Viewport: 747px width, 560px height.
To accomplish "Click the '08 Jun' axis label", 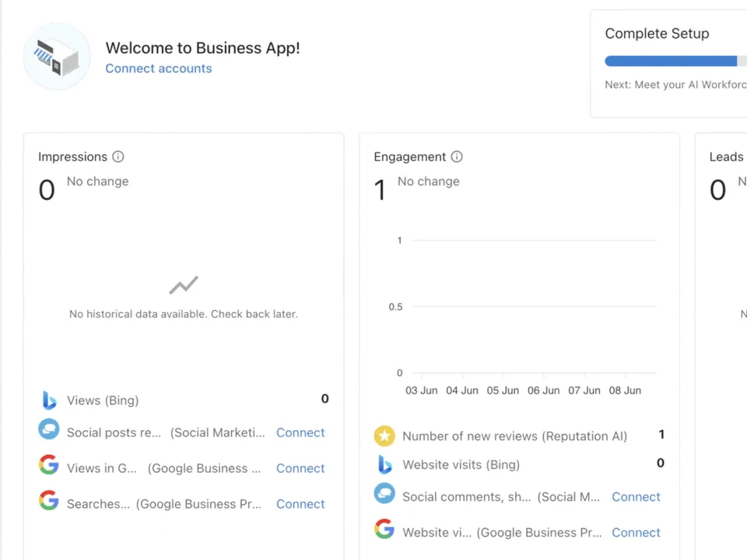I will coord(625,390).
